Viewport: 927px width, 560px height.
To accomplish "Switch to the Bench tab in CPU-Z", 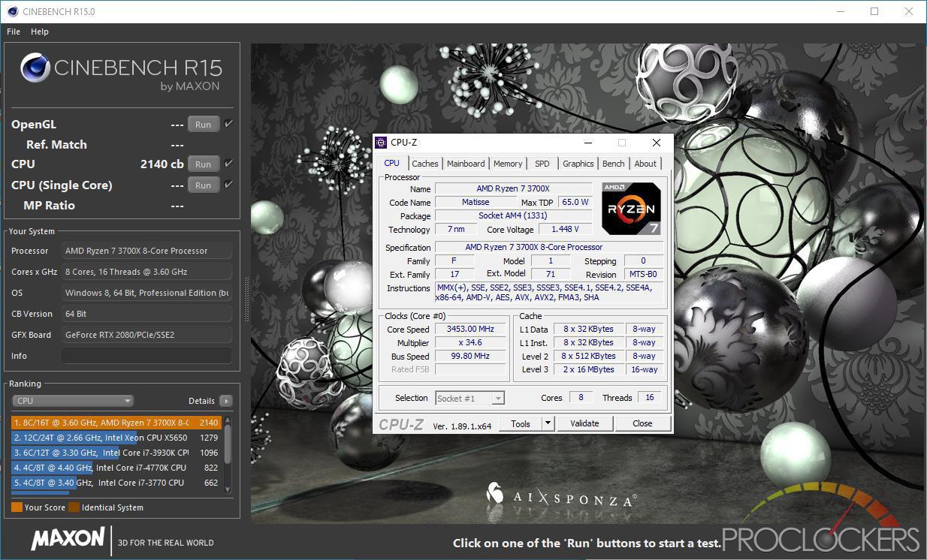I will coord(614,164).
